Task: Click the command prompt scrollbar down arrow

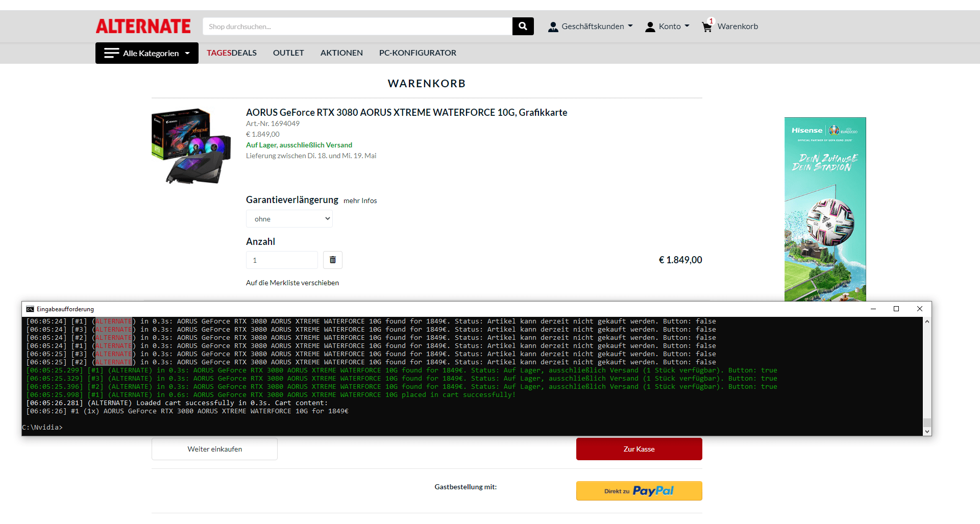Action: 927,432
